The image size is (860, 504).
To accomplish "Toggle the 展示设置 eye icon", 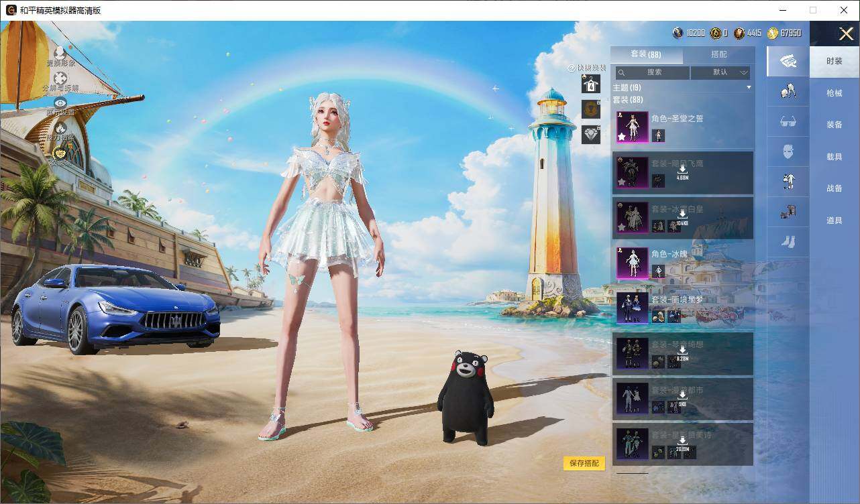I will pos(60,103).
